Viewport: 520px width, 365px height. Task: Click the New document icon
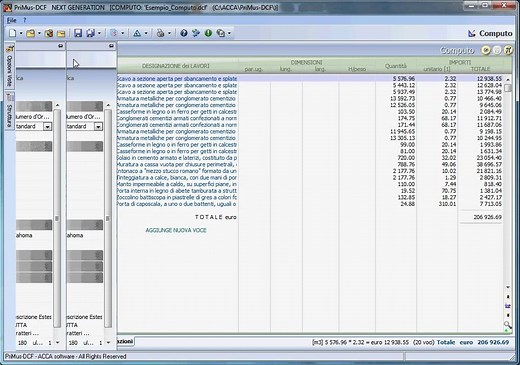tap(13, 33)
